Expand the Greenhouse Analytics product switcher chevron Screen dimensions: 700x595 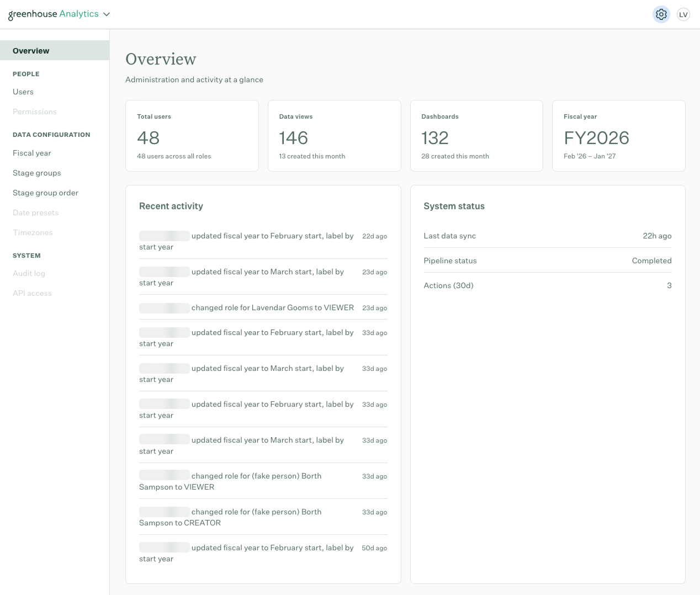pyautogui.click(x=107, y=14)
